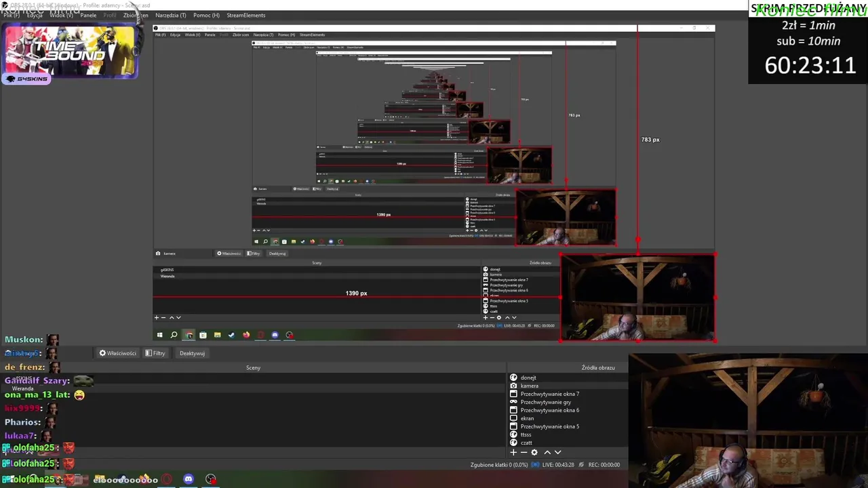Open the Panele menu

point(88,15)
